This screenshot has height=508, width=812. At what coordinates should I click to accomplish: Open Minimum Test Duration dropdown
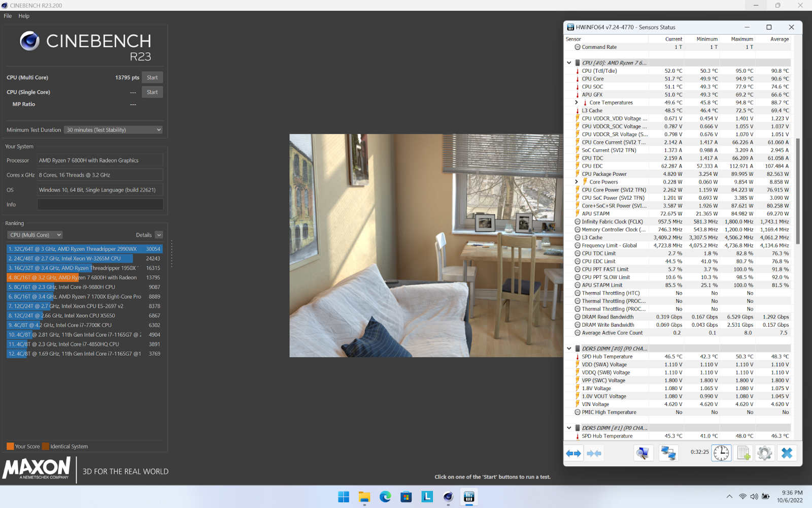(113, 130)
